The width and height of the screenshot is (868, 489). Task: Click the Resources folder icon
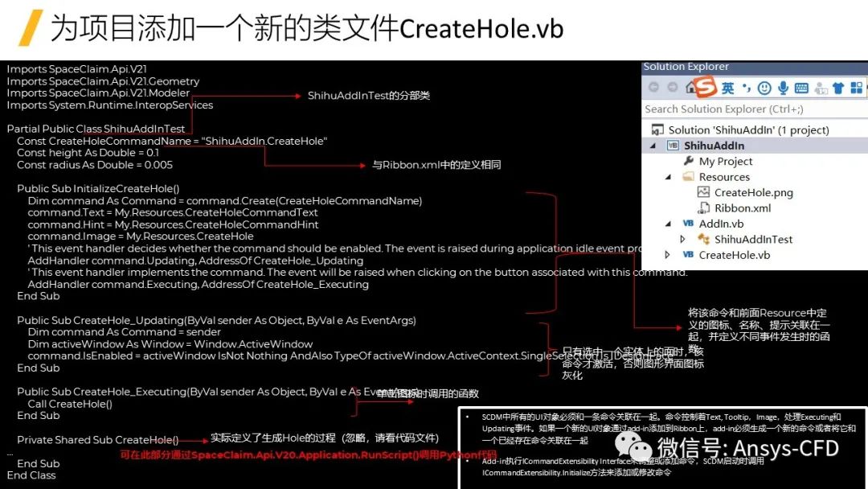(x=688, y=176)
